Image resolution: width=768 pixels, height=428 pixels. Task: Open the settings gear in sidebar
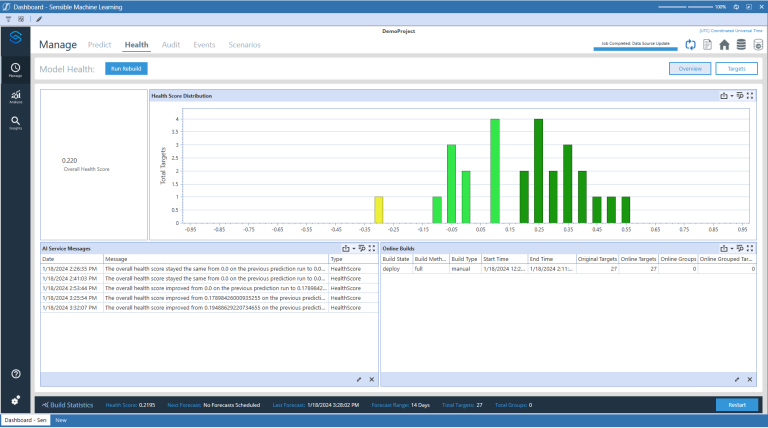point(15,399)
